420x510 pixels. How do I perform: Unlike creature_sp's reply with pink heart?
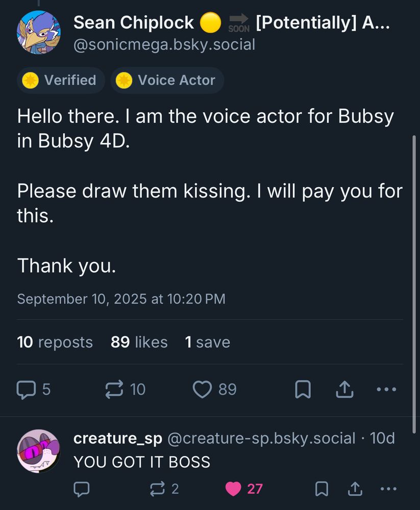[x=233, y=489]
